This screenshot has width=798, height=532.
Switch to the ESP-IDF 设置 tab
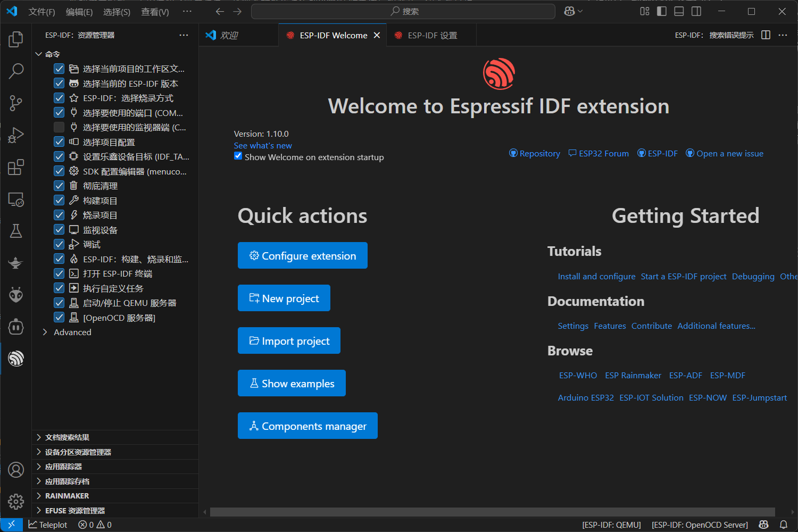tap(431, 35)
